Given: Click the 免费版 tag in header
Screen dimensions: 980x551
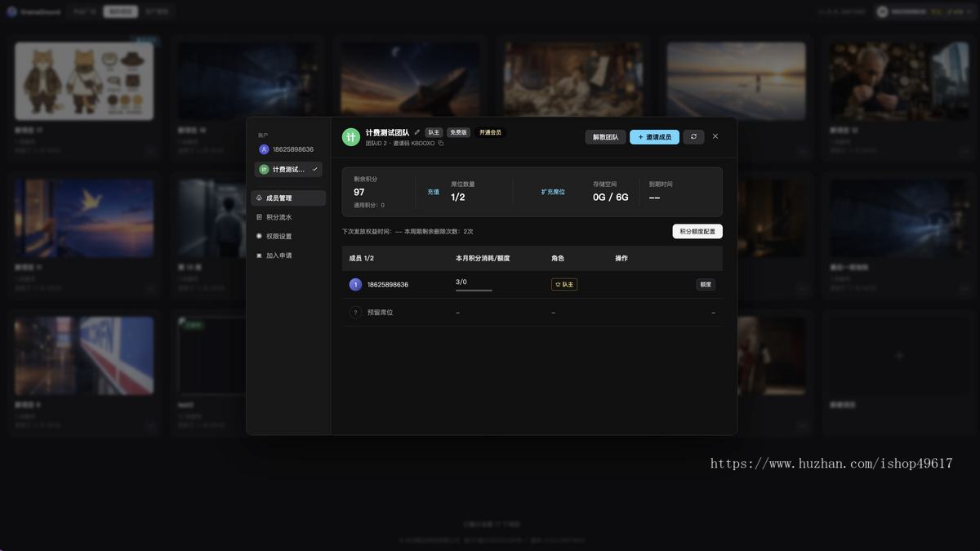Looking at the screenshot, I should point(458,132).
